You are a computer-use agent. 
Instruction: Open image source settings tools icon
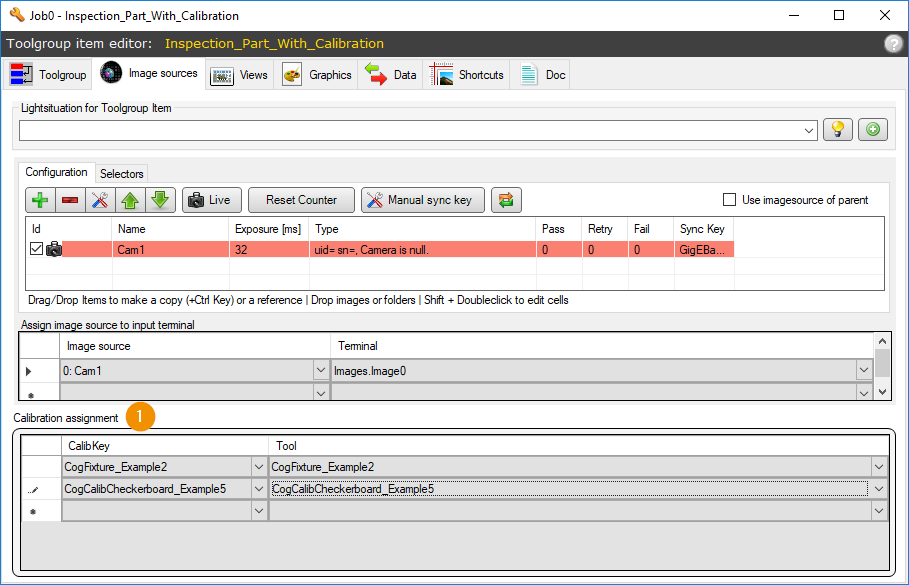[x=100, y=200]
